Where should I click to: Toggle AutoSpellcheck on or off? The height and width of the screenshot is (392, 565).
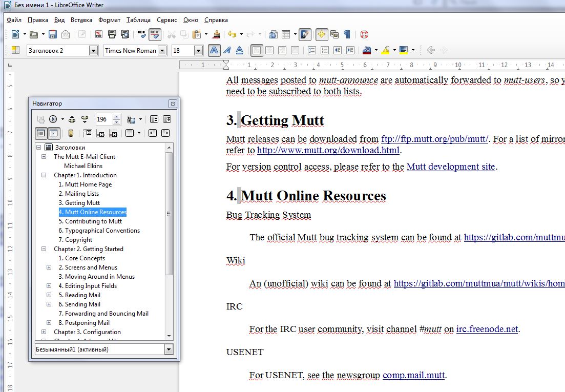pyautogui.click(x=155, y=35)
